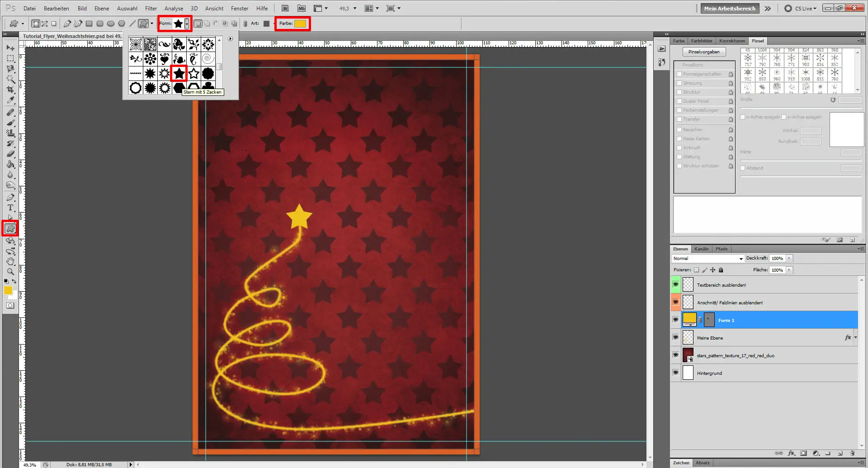Select the Magic Wand tool
The image size is (868, 468).
click(x=10, y=79)
